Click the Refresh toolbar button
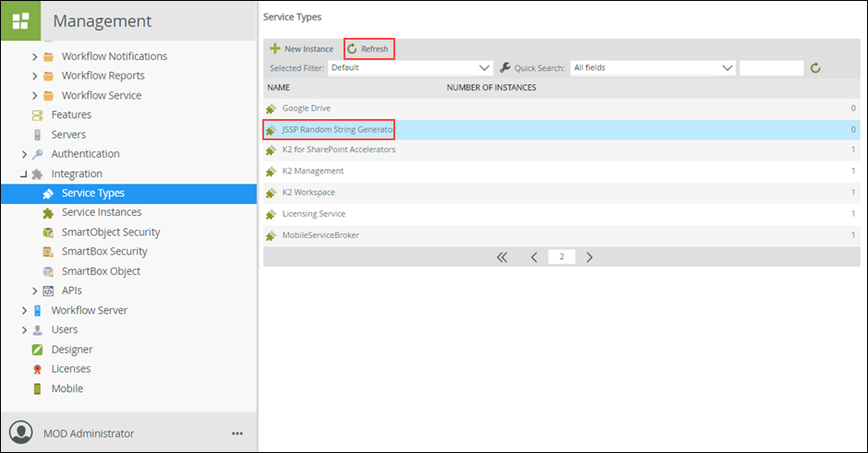Image resolution: width=868 pixels, height=453 pixels. (368, 49)
